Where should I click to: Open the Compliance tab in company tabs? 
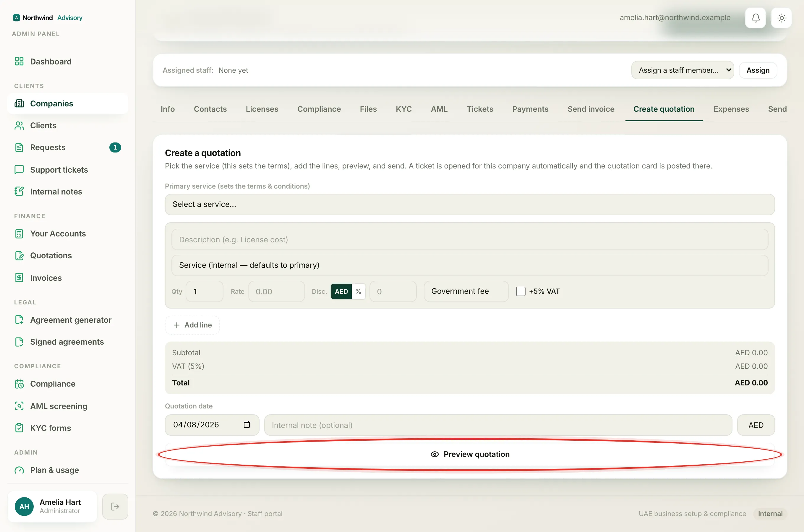(x=319, y=109)
